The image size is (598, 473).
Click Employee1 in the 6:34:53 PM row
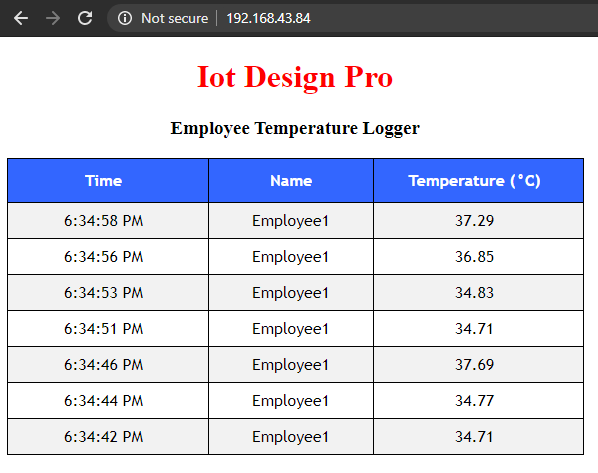(291, 293)
